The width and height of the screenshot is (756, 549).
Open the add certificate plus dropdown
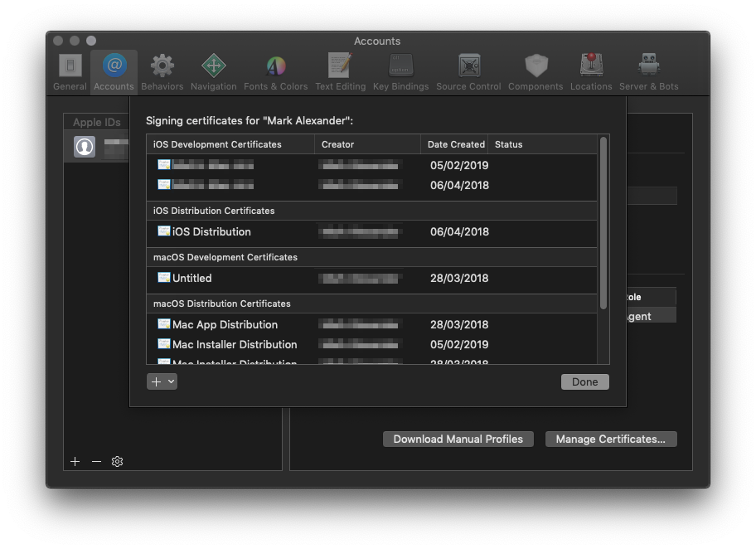click(162, 381)
